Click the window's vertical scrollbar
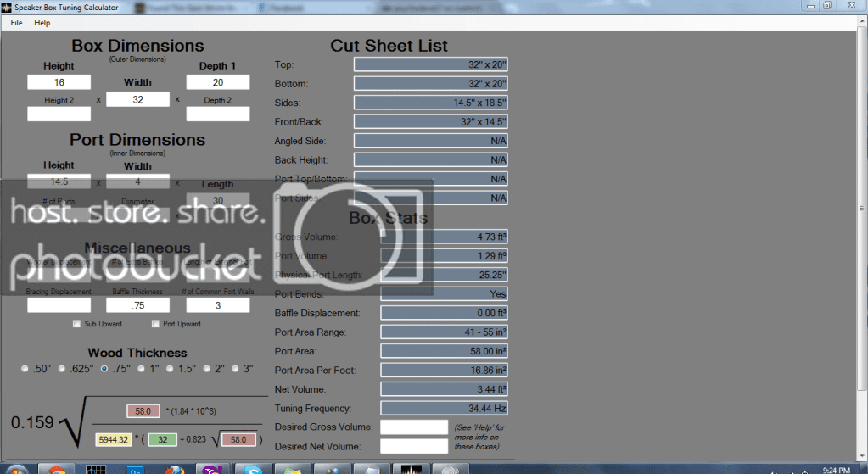This screenshot has width=868, height=474. pos(862,209)
